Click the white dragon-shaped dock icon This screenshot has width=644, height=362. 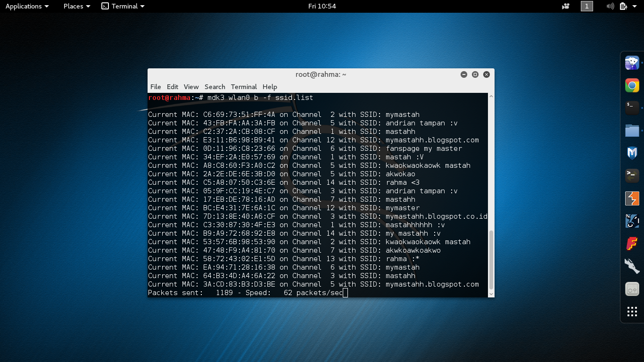[632, 266]
